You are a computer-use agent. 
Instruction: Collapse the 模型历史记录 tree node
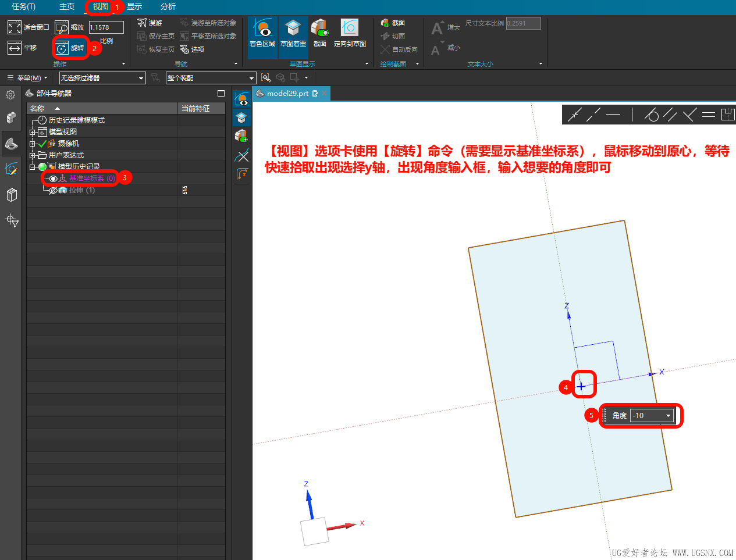pyautogui.click(x=33, y=167)
